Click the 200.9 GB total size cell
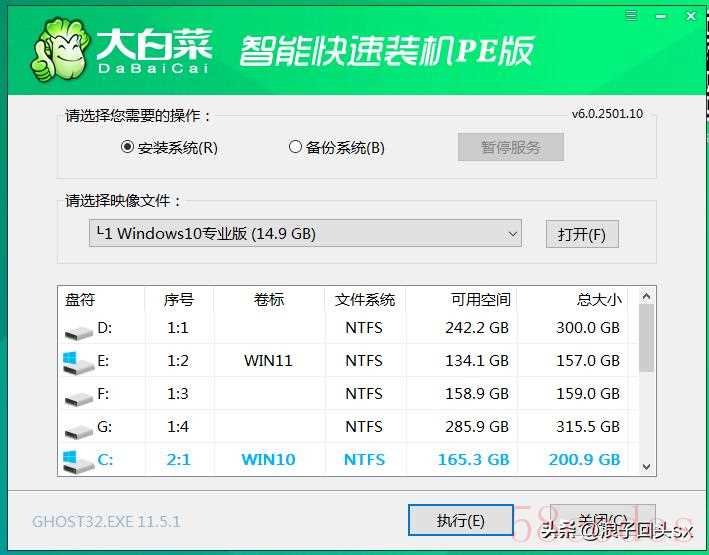Image resolution: width=709 pixels, height=555 pixels. pyautogui.click(x=584, y=460)
